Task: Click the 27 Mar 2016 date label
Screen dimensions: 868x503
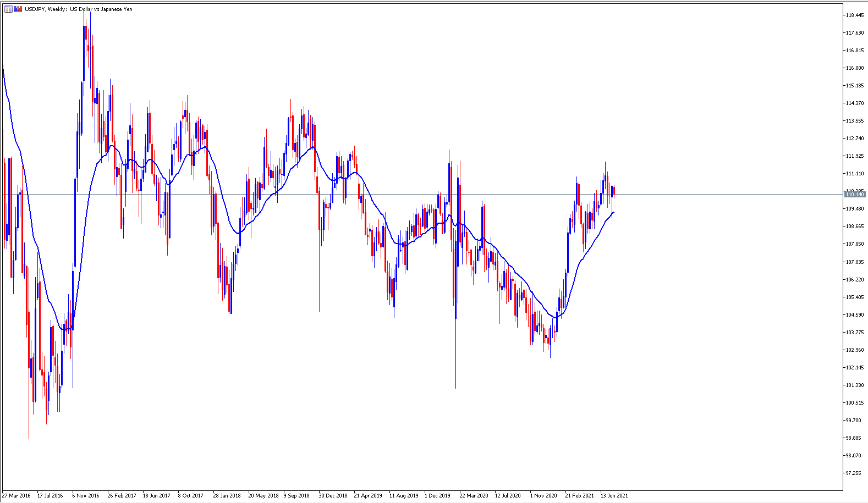Action: click(17, 496)
